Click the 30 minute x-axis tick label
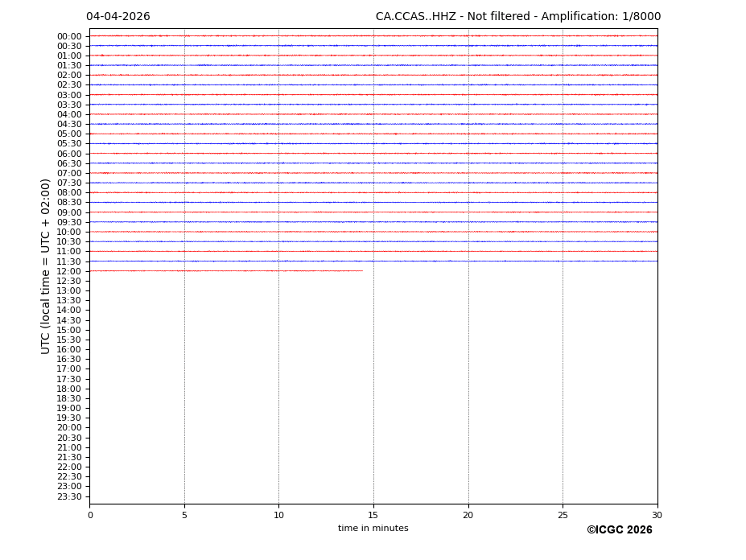This screenshot has height=560, width=746. click(657, 516)
